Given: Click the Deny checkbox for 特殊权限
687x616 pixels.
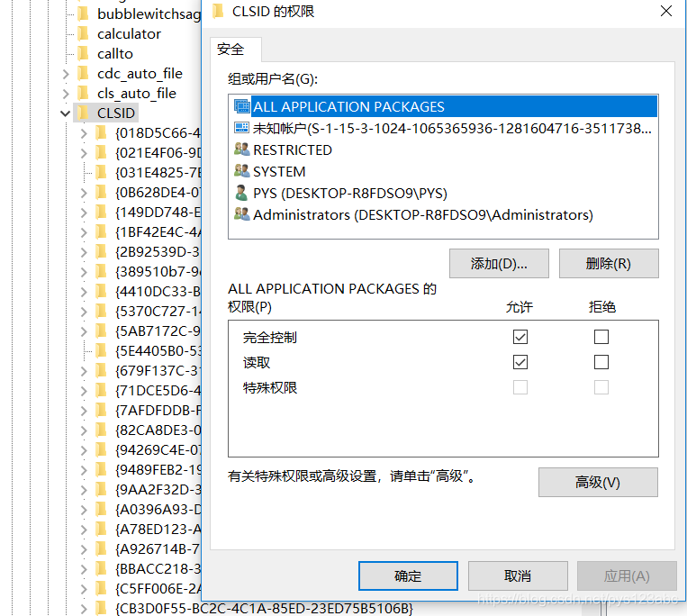Looking at the screenshot, I should [601, 387].
